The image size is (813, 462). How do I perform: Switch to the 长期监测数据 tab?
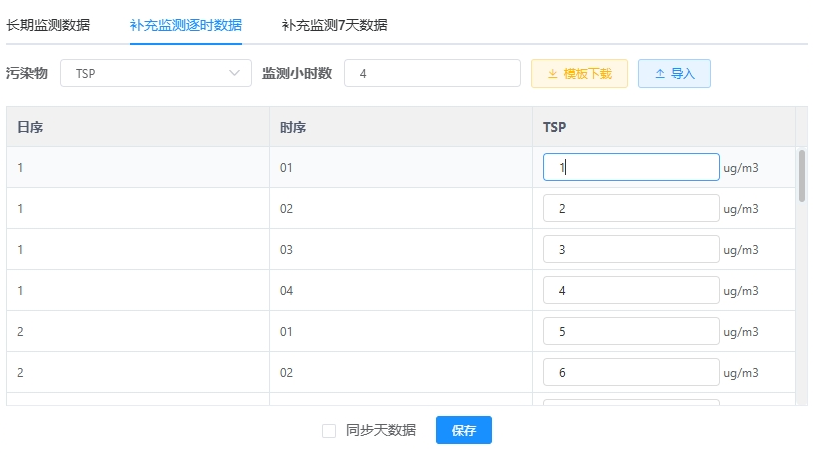[48, 25]
